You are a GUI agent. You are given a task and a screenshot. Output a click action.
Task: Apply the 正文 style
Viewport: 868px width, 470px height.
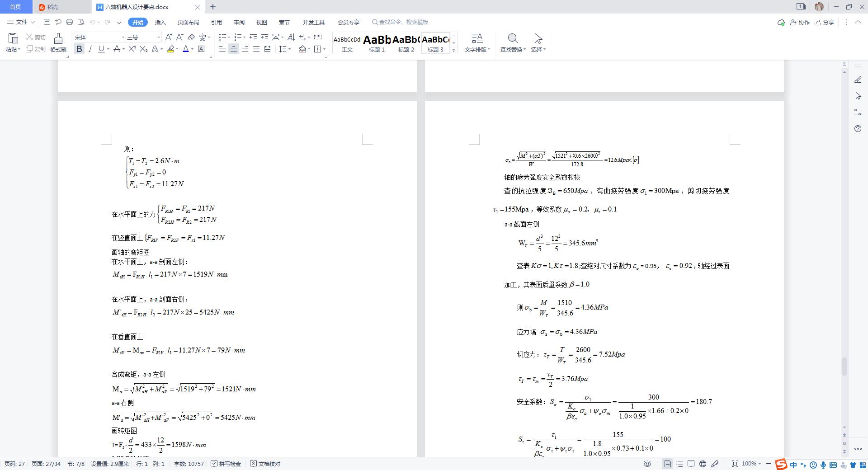pos(347,43)
